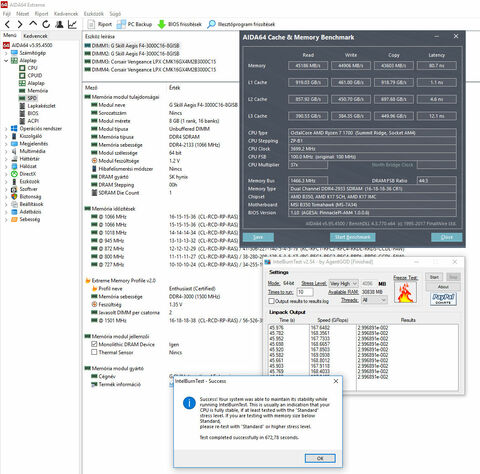The image size is (480, 474).
Task: Click About button in IntelBurnTest
Action: pyautogui.click(x=443, y=287)
